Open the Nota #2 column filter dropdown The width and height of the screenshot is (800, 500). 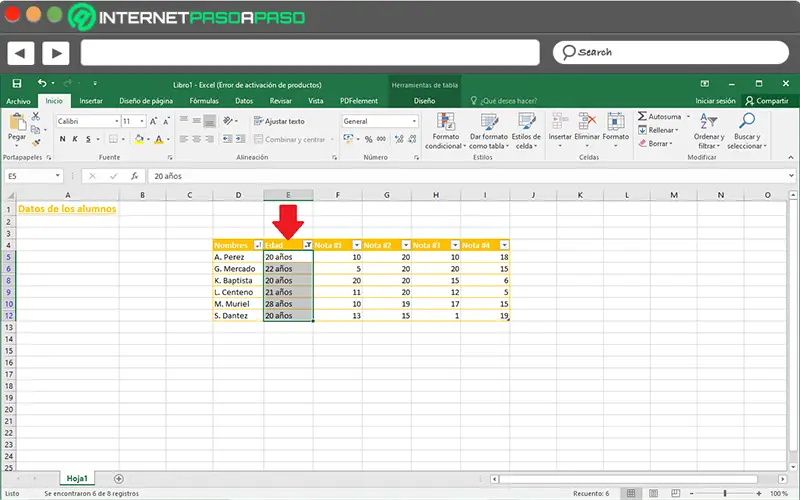coord(406,245)
